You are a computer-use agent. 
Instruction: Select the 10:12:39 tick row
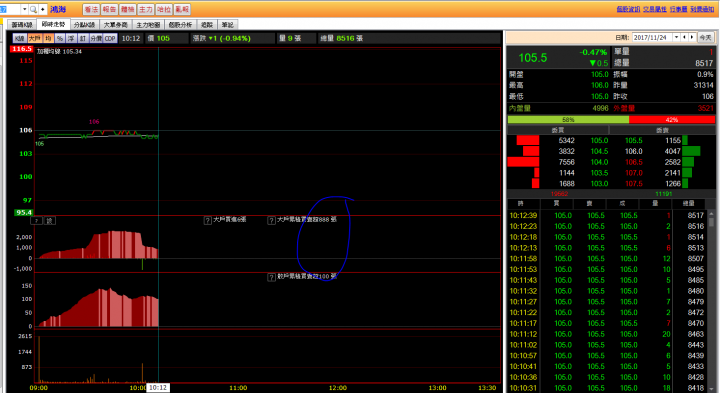(607, 215)
